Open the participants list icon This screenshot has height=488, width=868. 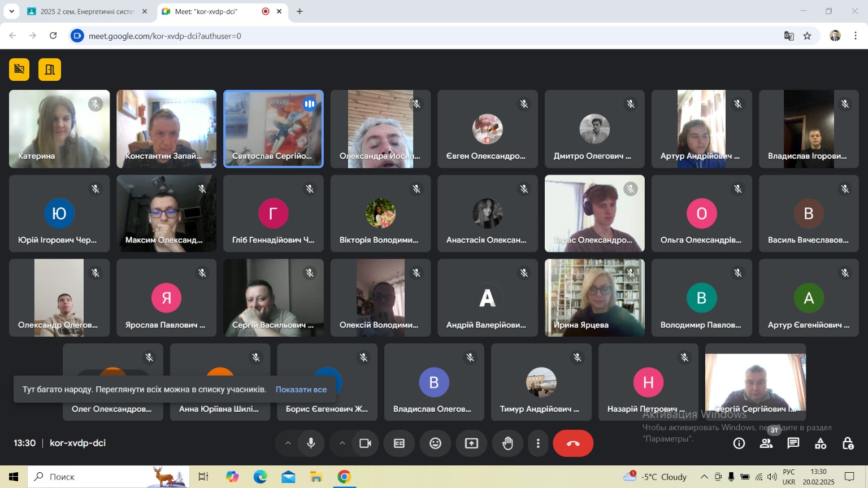click(x=766, y=443)
